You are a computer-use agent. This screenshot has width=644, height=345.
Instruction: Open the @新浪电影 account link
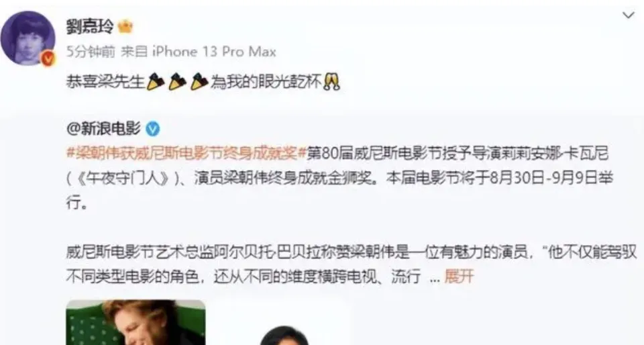tap(103, 129)
